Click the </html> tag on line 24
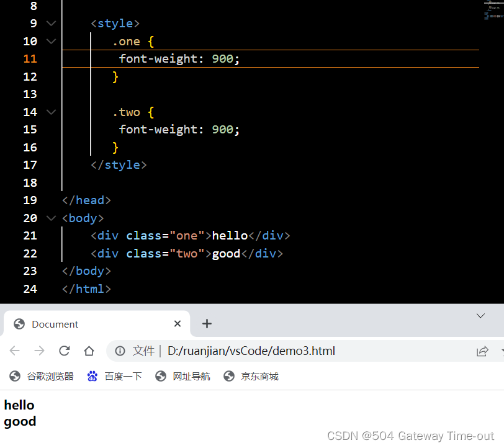504x448 pixels. [x=86, y=289]
